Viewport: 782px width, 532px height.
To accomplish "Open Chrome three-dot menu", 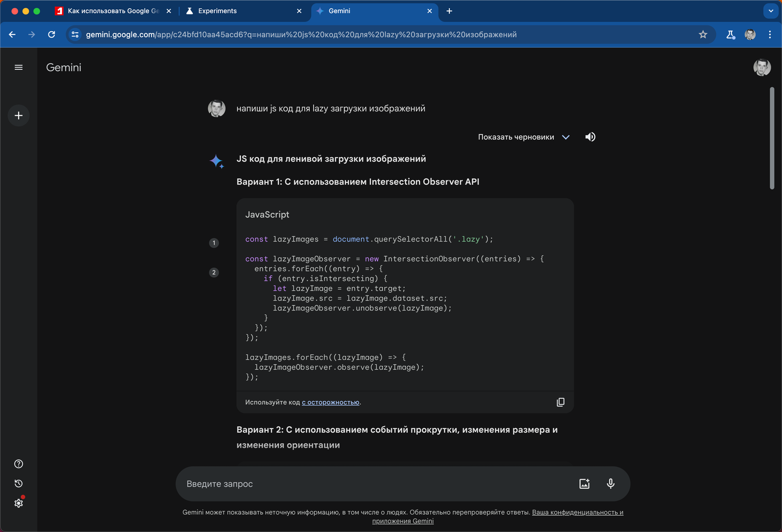I will (770, 34).
